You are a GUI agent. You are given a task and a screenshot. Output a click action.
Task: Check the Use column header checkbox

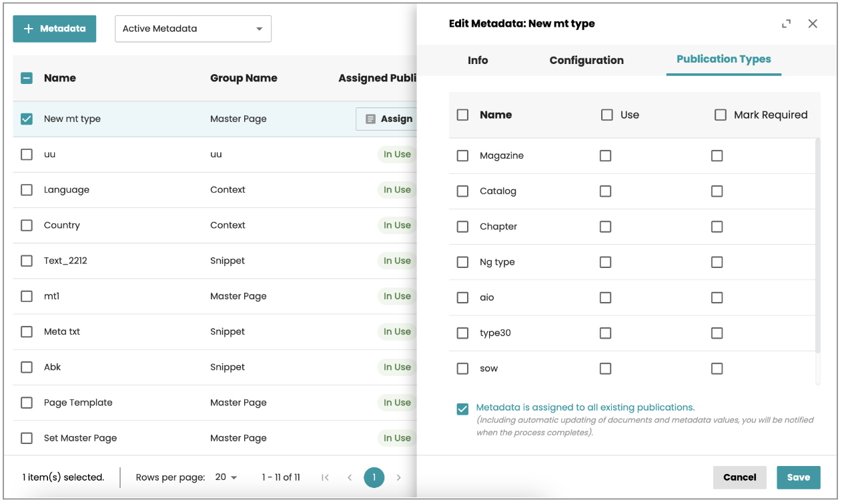click(x=606, y=115)
